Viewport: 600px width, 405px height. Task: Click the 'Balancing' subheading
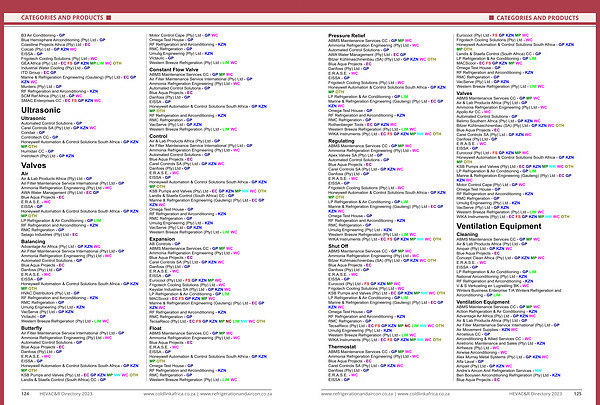[x=33, y=242]
